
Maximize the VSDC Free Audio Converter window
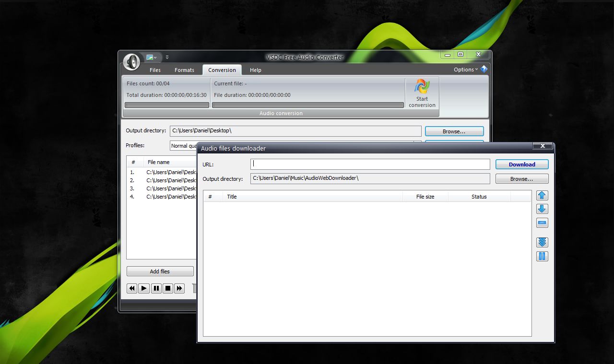tap(460, 55)
